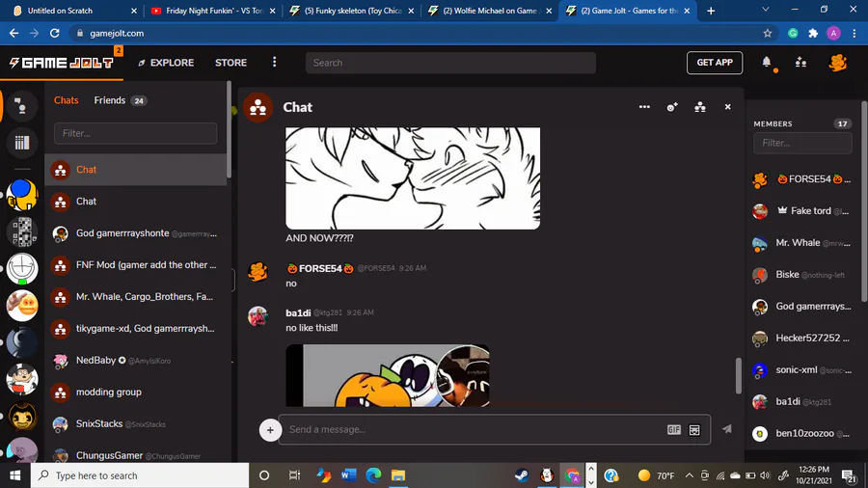Open the white circle face community icon
The width and height of the screenshot is (868, 488).
[x=22, y=268]
